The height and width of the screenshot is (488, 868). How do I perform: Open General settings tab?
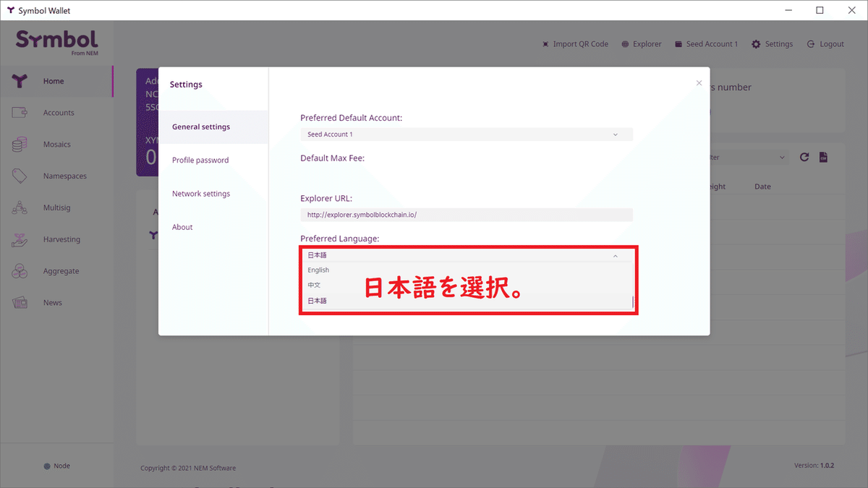(x=213, y=127)
